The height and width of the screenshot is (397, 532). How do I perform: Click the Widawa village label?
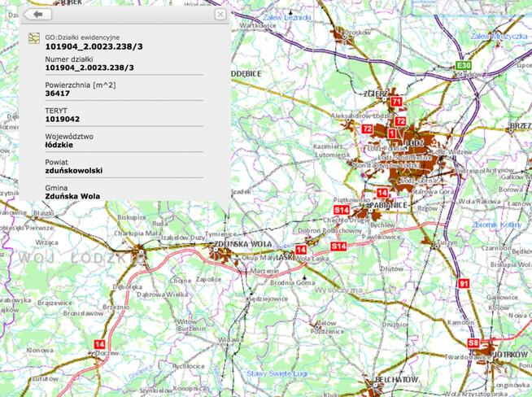[231, 340]
